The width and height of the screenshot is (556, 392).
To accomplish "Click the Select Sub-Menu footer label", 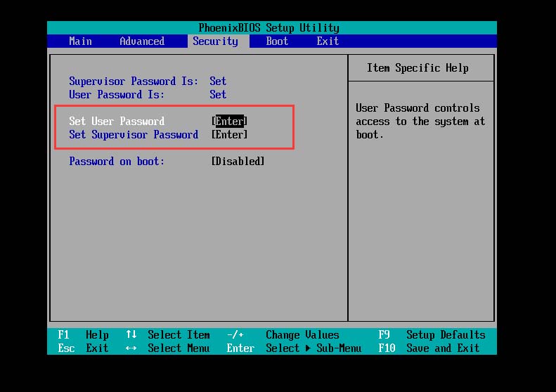I will tap(313, 348).
